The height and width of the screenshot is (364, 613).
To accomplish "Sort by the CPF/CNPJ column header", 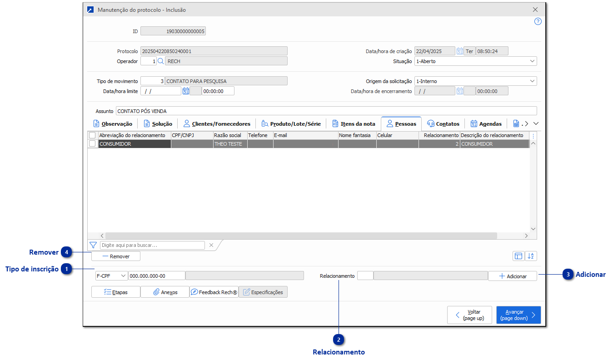I will pyautogui.click(x=192, y=135).
